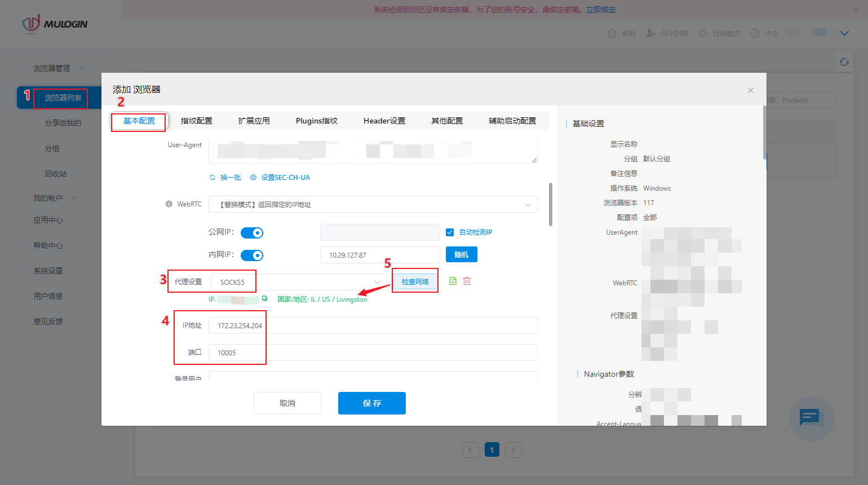Image resolution: width=868 pixels, height=485 pixels.
Task: Click the WebRTC info icon
Action: click(169, 204)
